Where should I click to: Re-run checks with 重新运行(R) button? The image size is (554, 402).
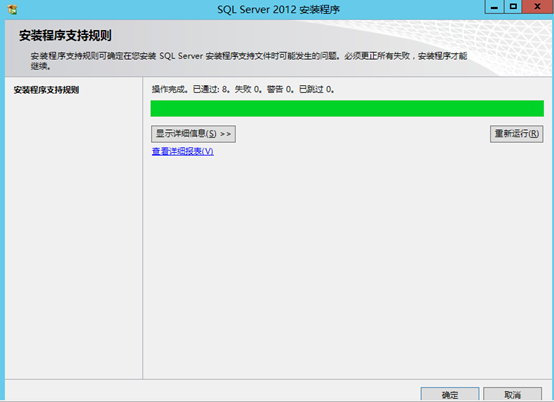coord(516,134)
